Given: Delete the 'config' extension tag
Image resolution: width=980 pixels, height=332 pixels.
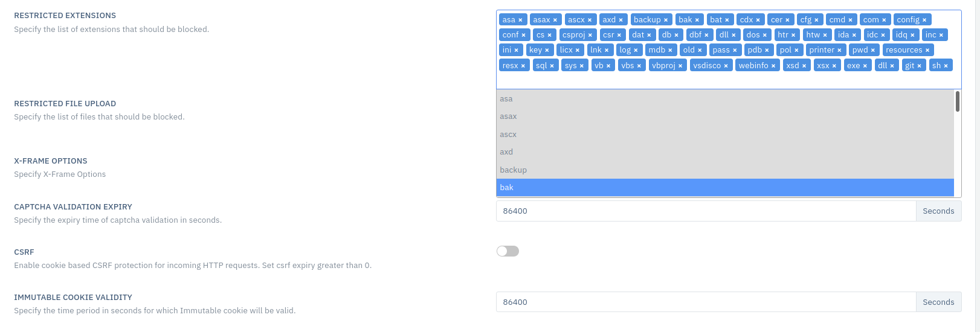Looking at the screenshot, I should point(924,20).
